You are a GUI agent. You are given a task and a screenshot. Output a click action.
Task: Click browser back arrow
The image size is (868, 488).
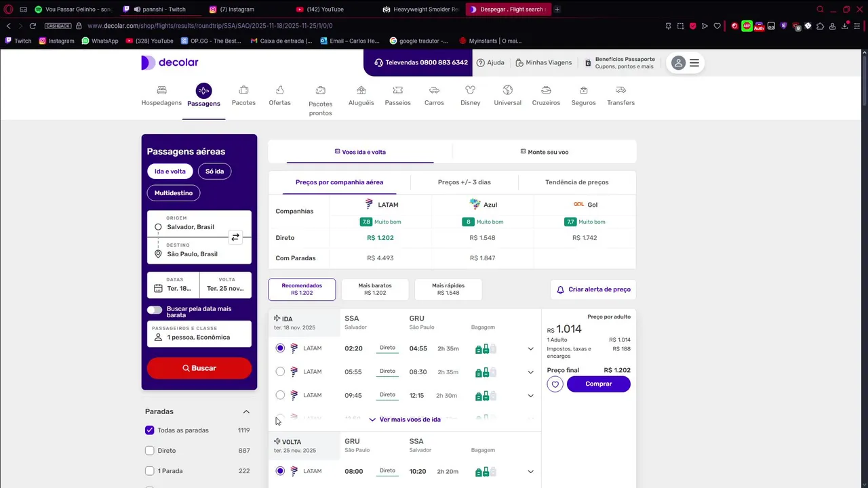click(x=8, y=26)
